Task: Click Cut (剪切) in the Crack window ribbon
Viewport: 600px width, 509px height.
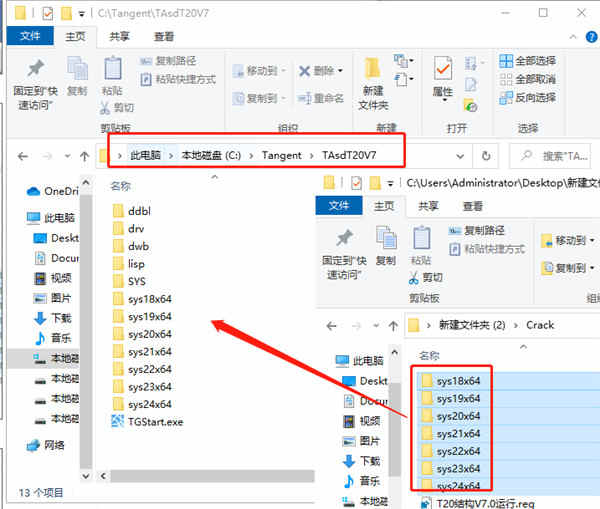Action: [x=426, y=277]
